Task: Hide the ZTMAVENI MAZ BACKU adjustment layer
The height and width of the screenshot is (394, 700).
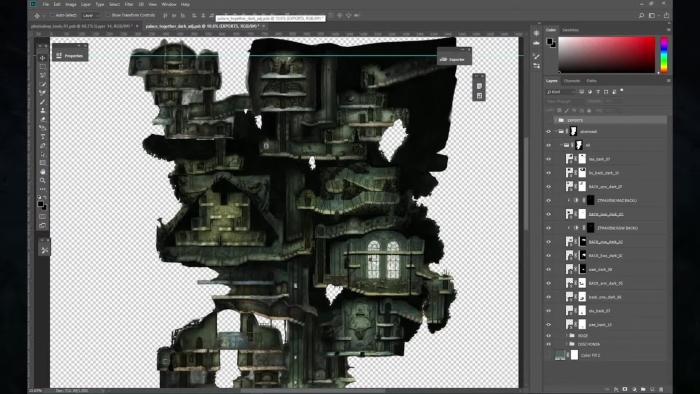Action: [x=548, y=200]
